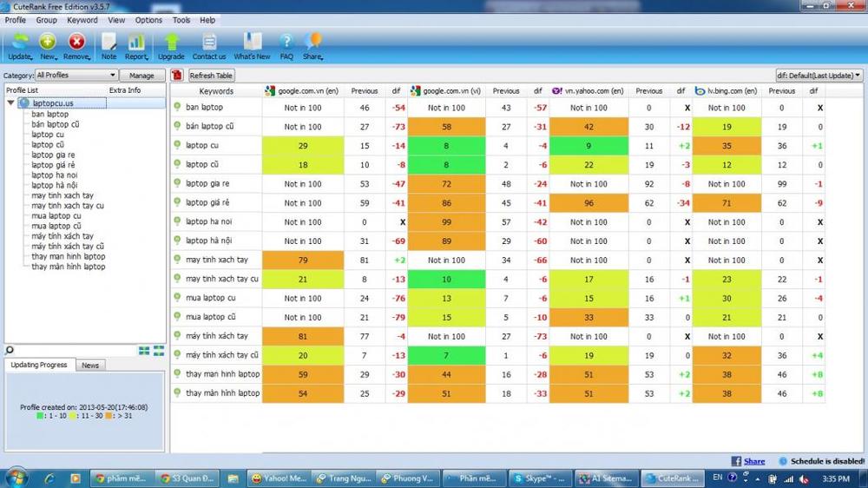The image size is (868, 488).
Task: Click the vn.yahoo.com (en) column header
Action: [x=589, y=91]
